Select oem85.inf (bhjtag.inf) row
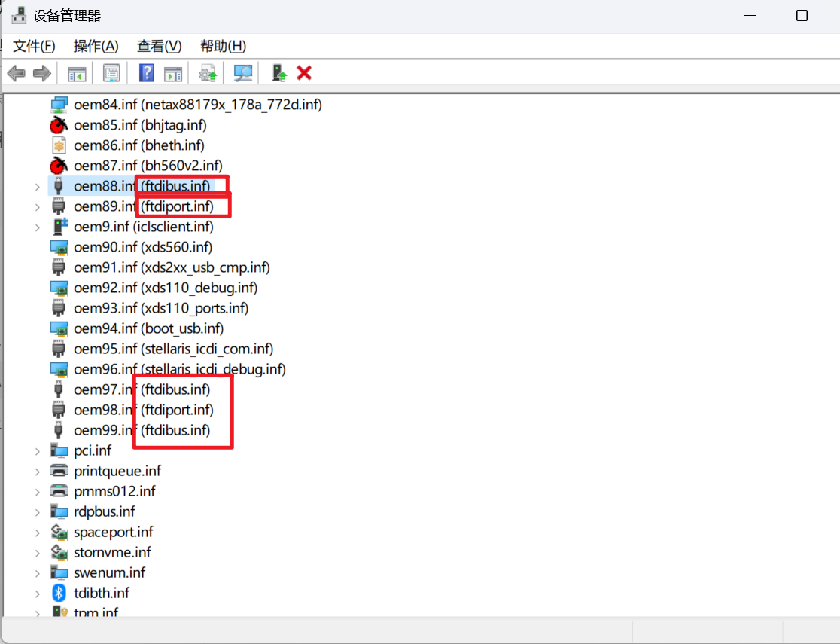Screen dimensions: 840x644 point(140,125)
